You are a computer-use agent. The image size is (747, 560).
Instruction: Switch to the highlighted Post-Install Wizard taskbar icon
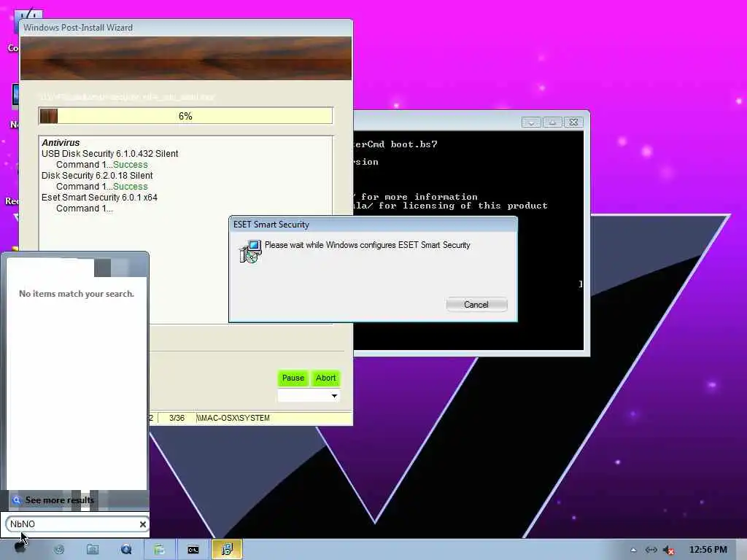click(x=228, y=550)
